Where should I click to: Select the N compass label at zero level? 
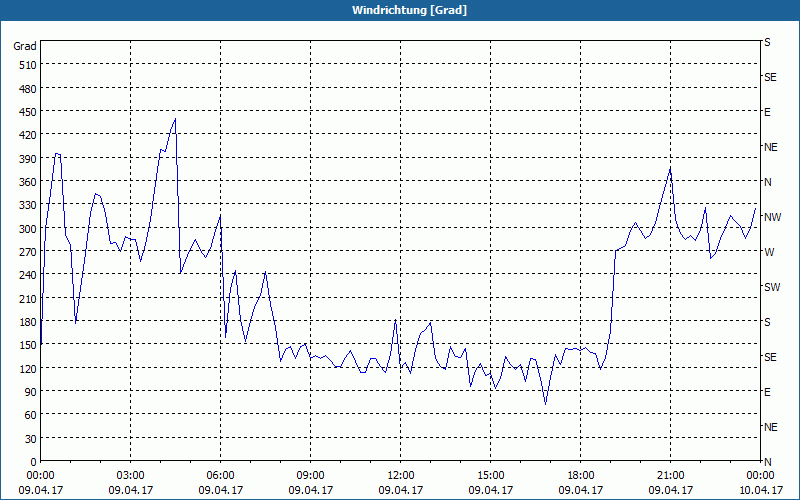(767, 462)
